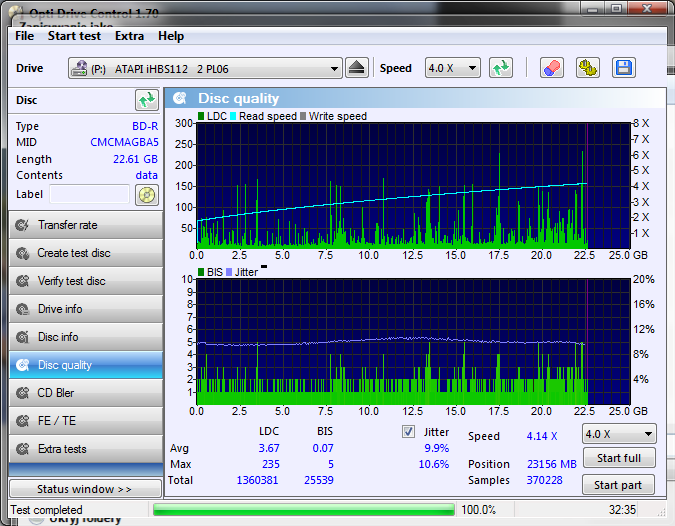675x526 pixels.
Task: Go to Create test disc
Action: (x=86, y=253)
